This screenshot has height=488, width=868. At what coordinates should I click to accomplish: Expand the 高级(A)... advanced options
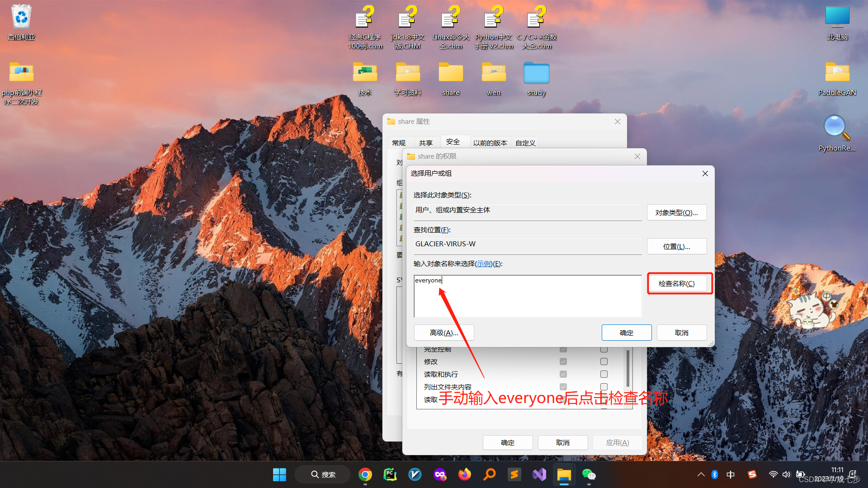click(x=443, y=333)
